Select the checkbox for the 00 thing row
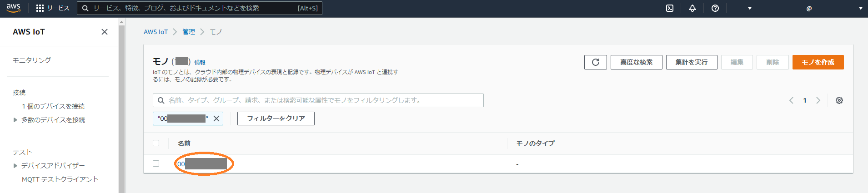This screenshot has height=193, width=868. tap(156, 163)
